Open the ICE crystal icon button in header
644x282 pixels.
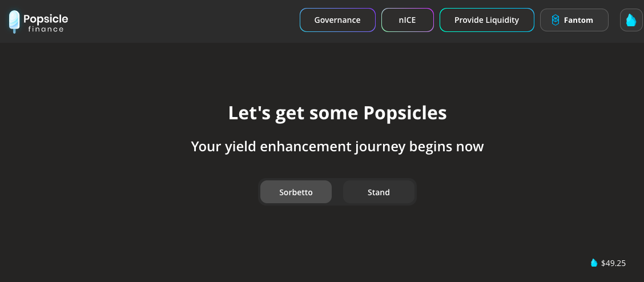coord(631,20)
